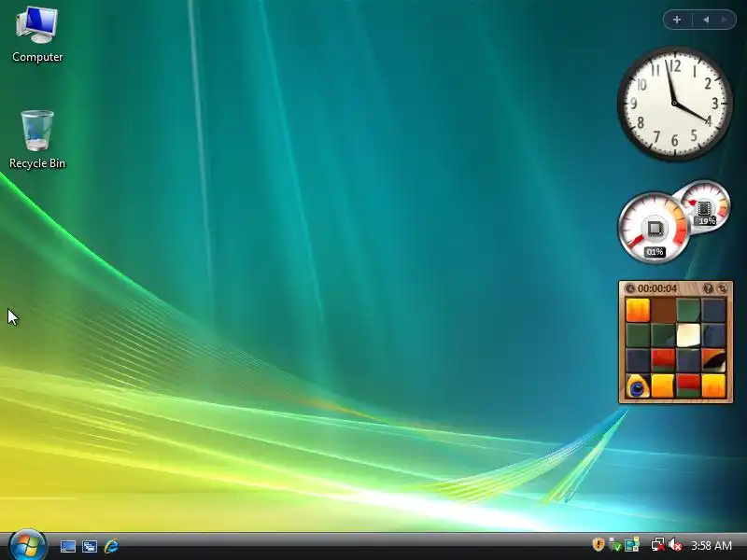Viewport: 747px width, 560px height.
Task: Launch Internet Explorer from Quick Launch
Action: click(111, 546)
